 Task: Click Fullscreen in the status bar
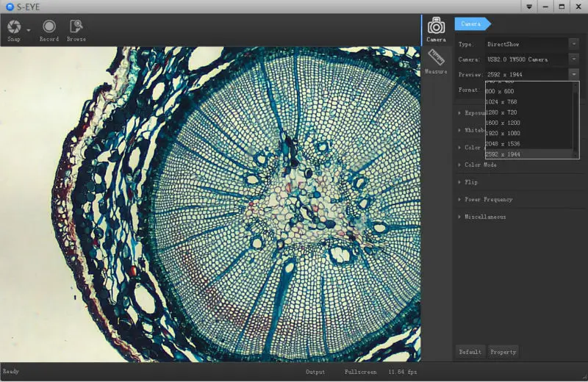point(361,372)
